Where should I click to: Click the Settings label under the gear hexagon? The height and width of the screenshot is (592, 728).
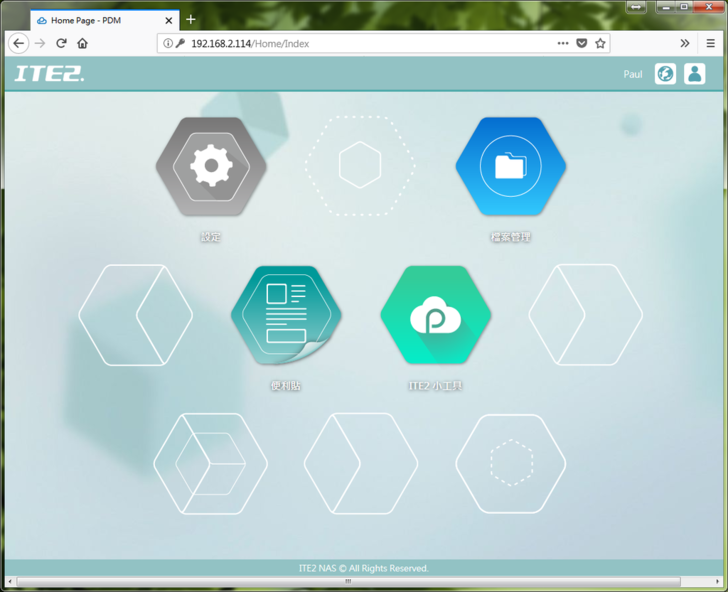coord(211,237)
